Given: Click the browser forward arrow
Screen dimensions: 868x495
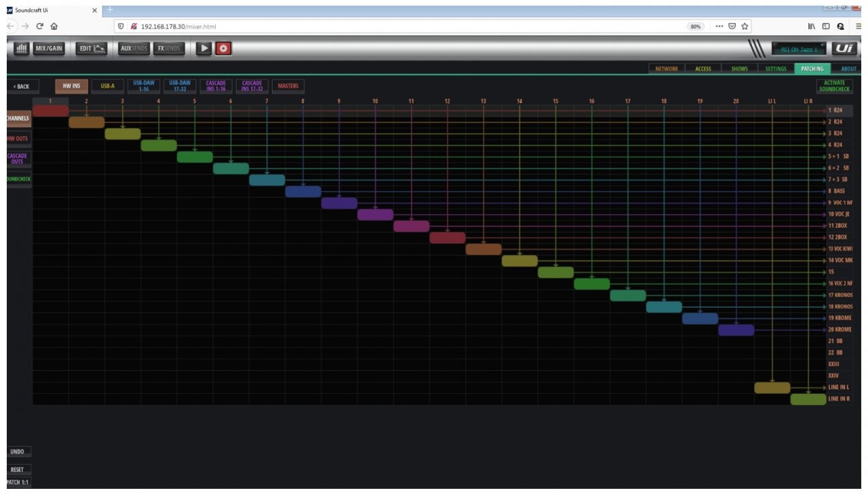Looking at the screenshot, I should (x=26, y=26).
